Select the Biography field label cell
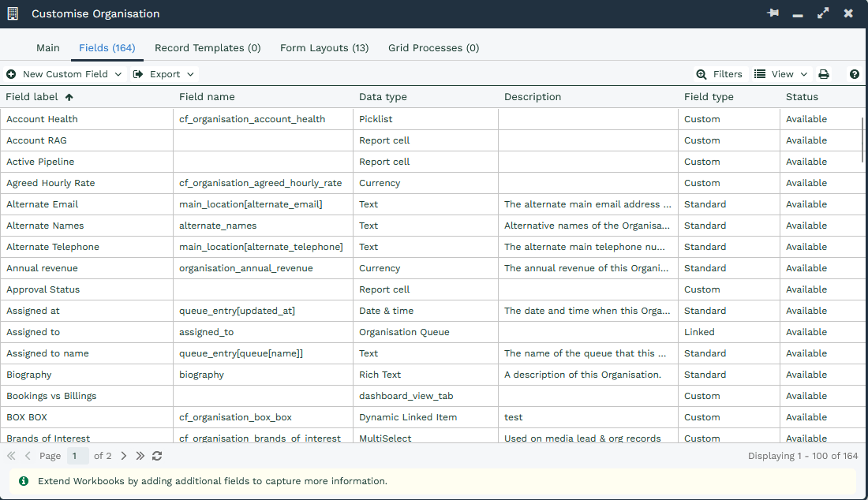The width and height of the screenshot is (868, 500). [x=87, y=375]
